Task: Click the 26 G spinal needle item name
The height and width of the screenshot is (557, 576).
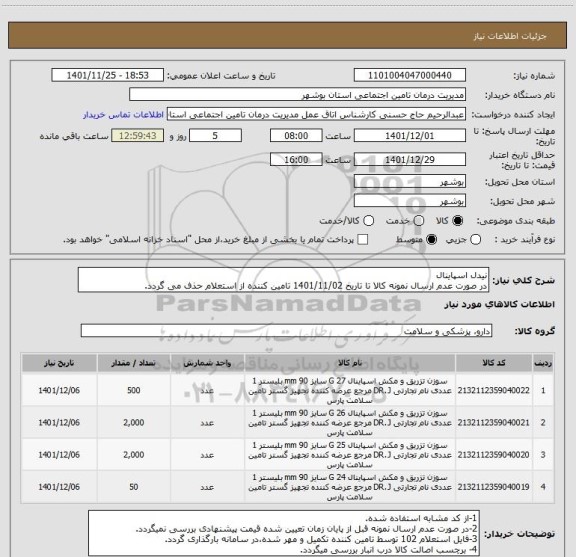Action: tap(350, 423)
